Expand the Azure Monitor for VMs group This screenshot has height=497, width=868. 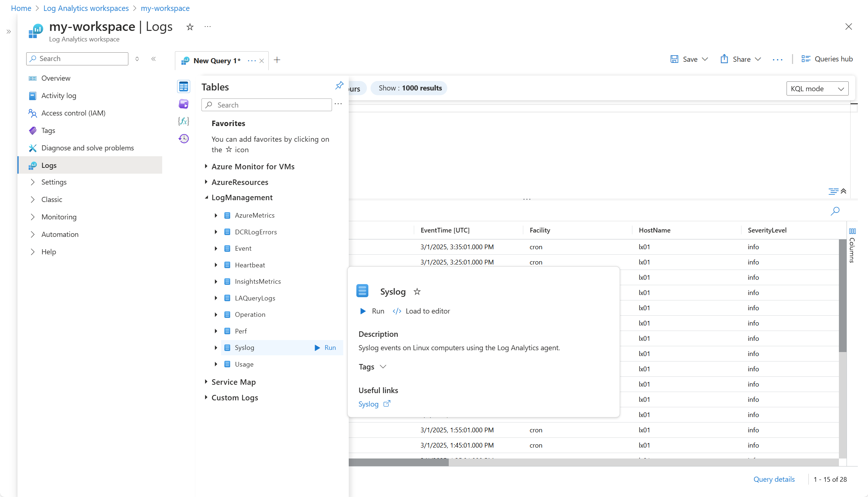coord(206,166)
